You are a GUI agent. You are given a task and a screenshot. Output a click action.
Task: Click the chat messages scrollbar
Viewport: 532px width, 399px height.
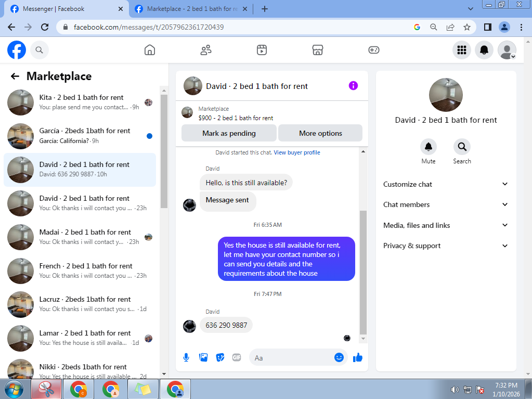pyautogui.click(x=363, y=273)
